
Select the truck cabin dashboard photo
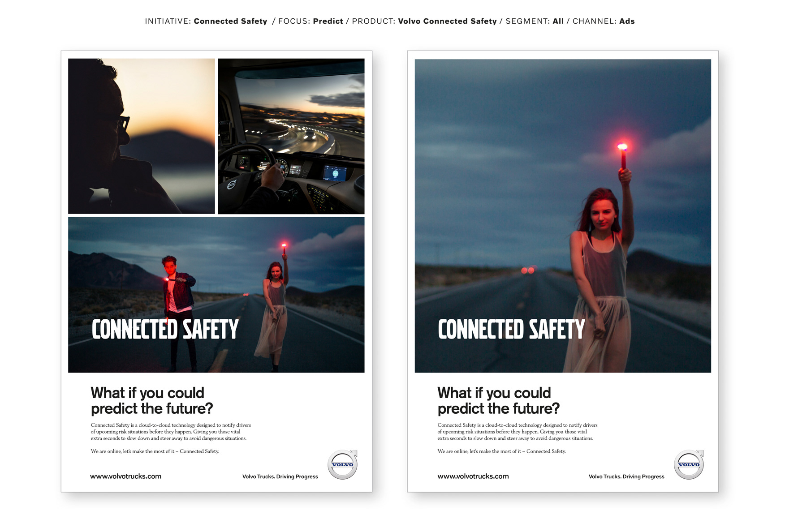click(x=291, y=136)
